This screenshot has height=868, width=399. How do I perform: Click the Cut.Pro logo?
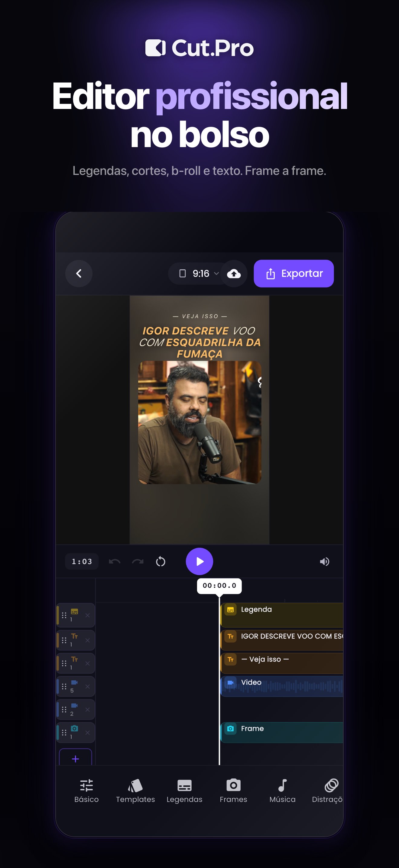[x=199, y=48]
